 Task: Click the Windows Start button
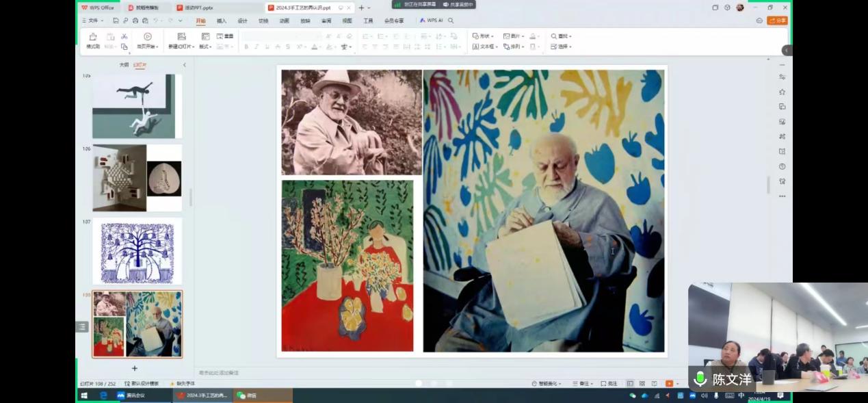pyautogui.click(x=85, y=395)
